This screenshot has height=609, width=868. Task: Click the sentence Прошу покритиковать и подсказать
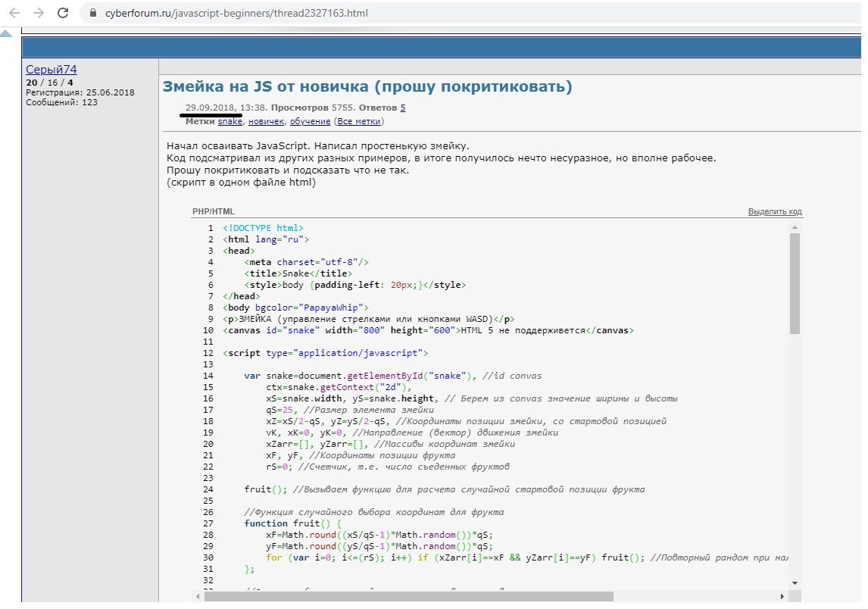[288, 170]
